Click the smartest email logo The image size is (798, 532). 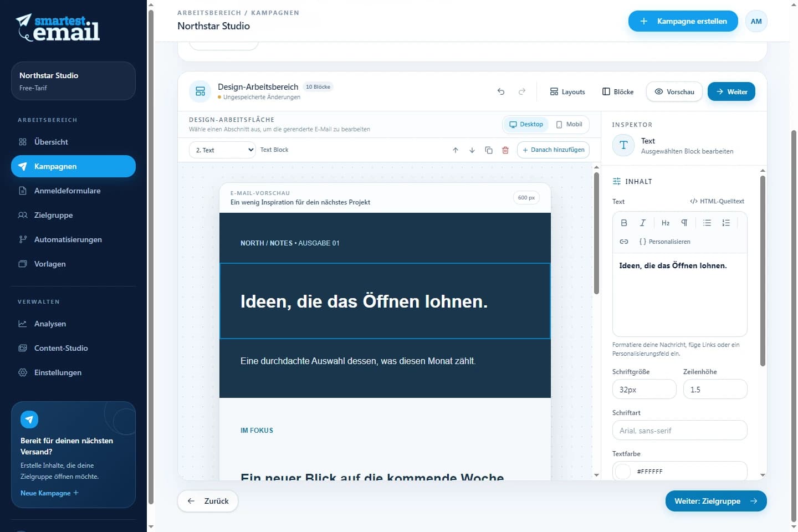tap(58, 28)
